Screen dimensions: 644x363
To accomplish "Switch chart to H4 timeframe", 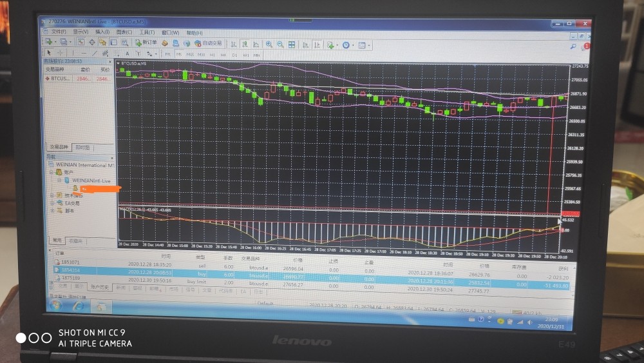I will (x=223, y=55).
